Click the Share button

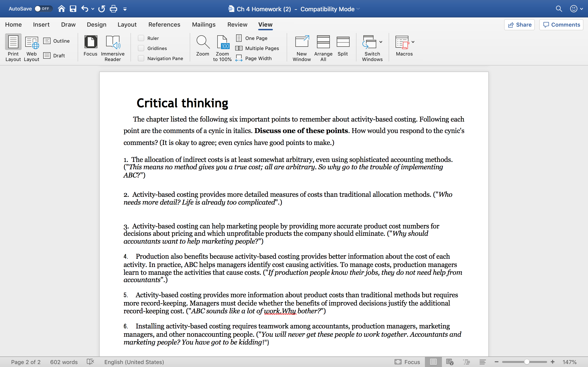pos(520,25)
